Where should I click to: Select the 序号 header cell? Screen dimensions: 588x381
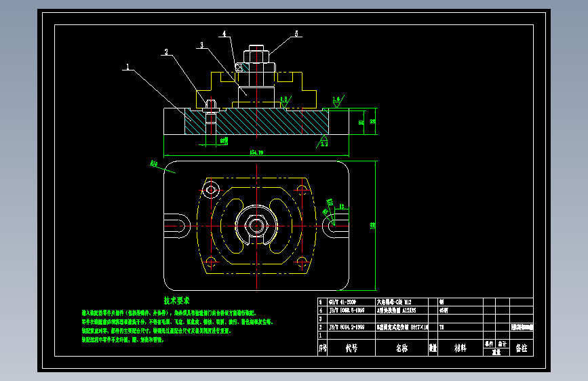pyautogui.click(x=323, y=348)
